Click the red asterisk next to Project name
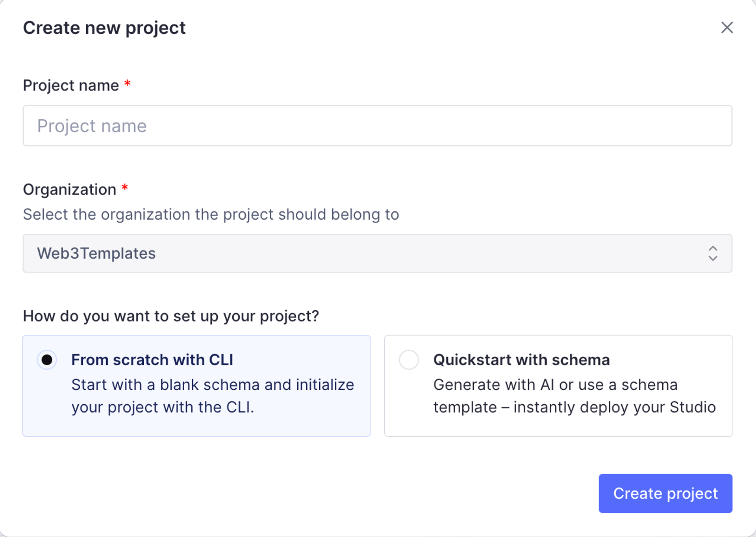This screenshot has height=537, width=756. point(127,84)
